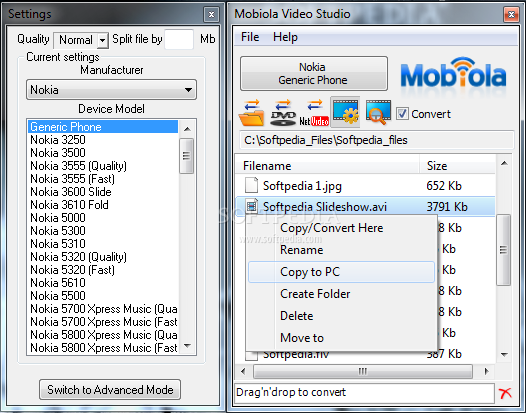Click file list scroll right arrow
Viewport: 526px width, 413px height.
point(486,371)
